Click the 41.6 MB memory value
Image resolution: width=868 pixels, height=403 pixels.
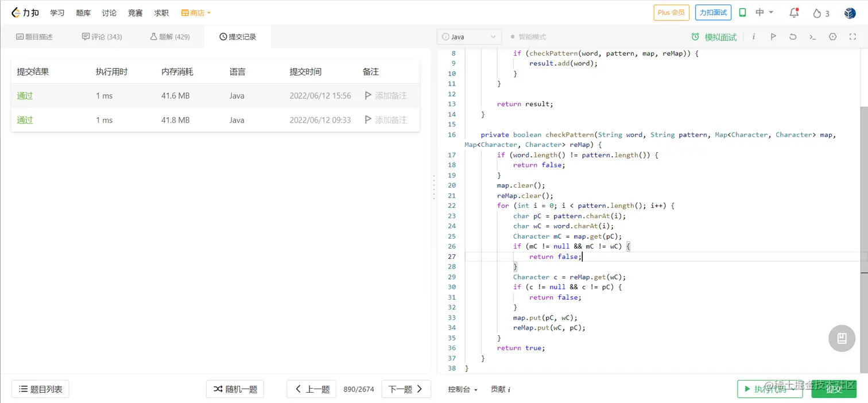(176, 96)
